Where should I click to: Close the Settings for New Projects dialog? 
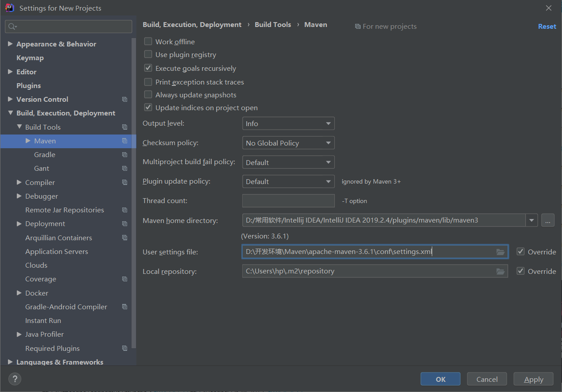549,8
